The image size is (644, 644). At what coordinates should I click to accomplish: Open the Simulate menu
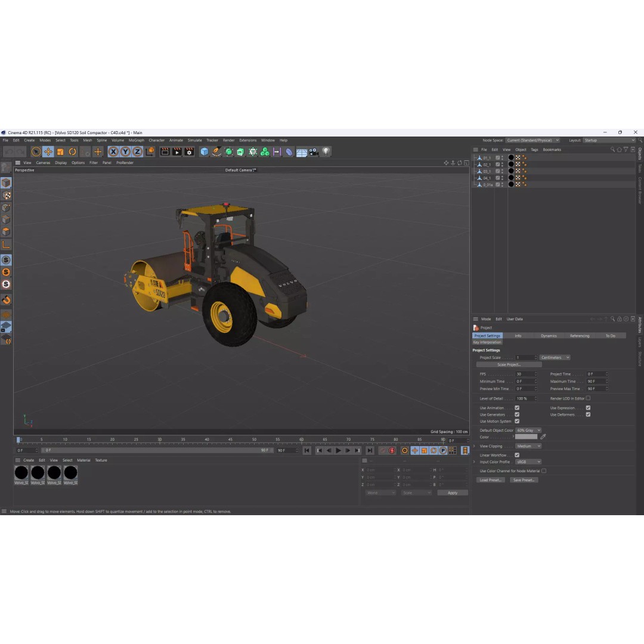pyautogui.click(x=194, y=140)
